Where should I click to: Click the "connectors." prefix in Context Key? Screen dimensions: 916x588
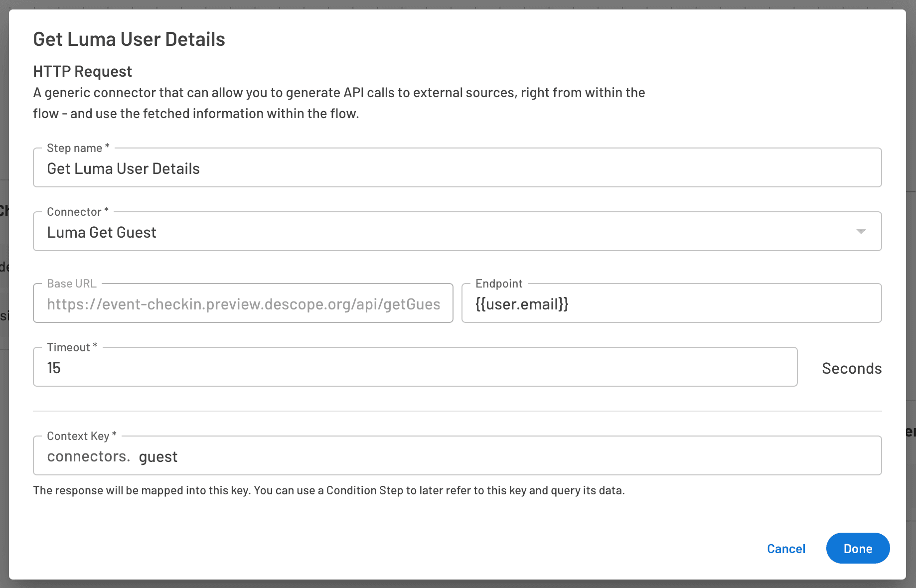[88, 456]
